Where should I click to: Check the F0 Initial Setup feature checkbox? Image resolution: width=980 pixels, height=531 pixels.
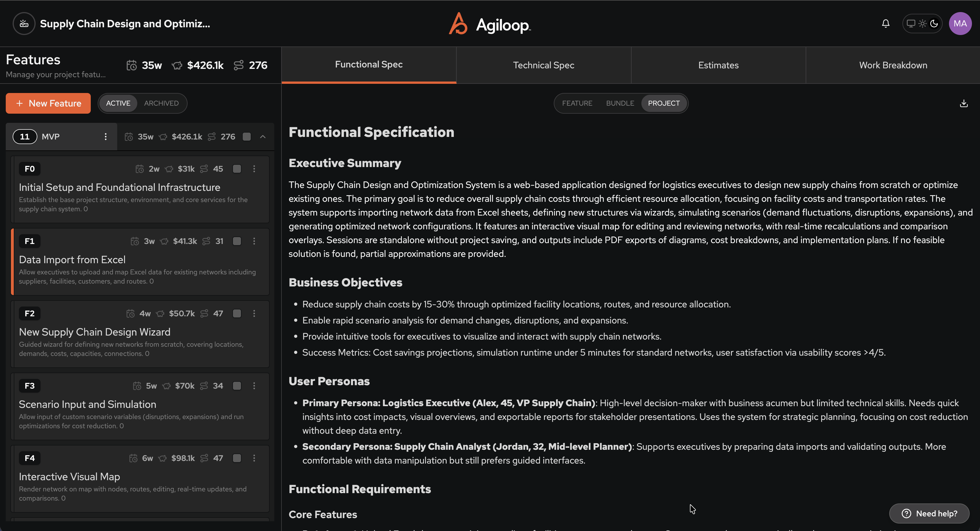pyautogui.click(x=237, y=169)
